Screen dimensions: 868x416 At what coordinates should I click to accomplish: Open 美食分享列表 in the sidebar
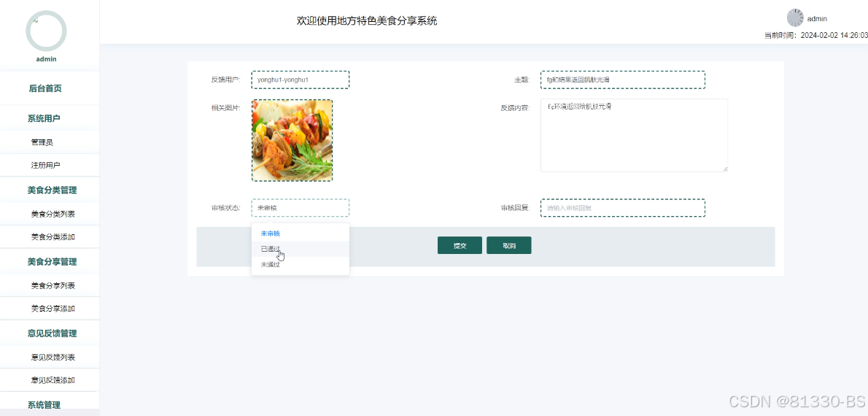click(53, 285)
